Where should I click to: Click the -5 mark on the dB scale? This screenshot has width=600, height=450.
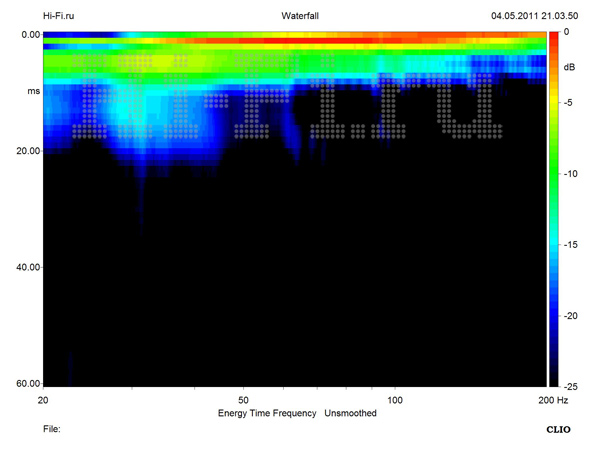[568, 102]
